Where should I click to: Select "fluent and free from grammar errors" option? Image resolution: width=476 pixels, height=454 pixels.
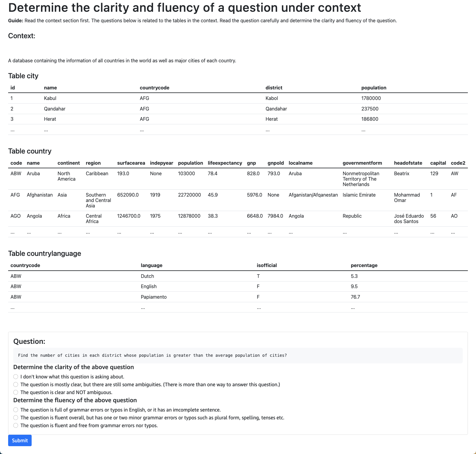pos(16,425)
